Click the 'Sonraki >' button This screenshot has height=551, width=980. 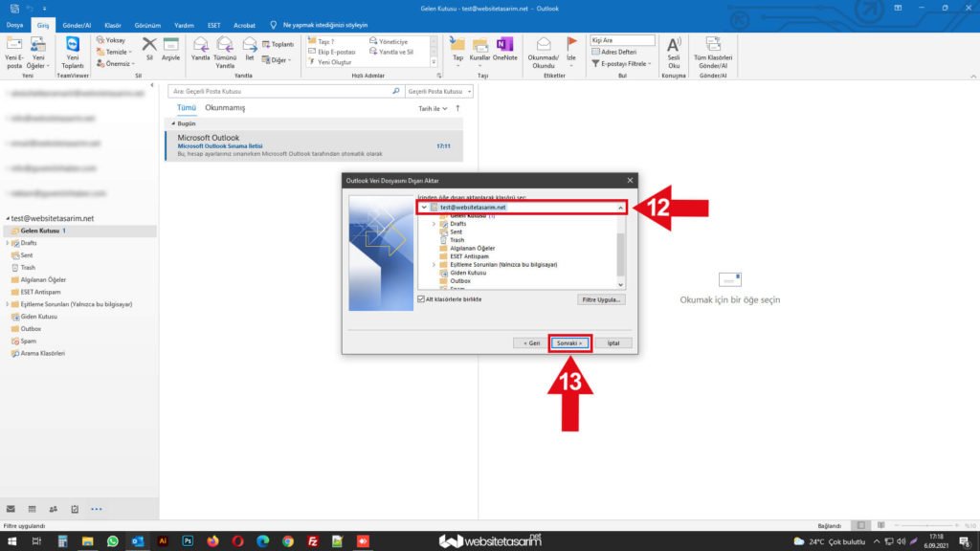click(x=570, y=342)
